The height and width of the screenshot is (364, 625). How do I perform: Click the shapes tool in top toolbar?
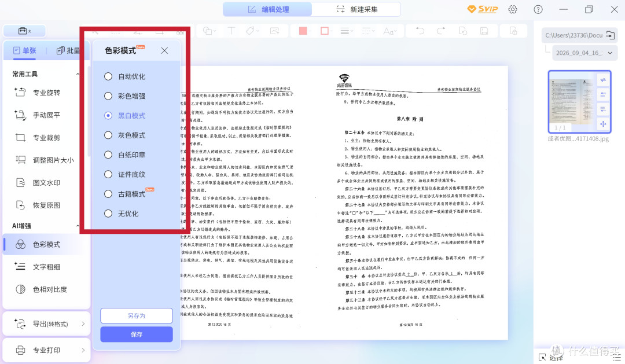209,31
